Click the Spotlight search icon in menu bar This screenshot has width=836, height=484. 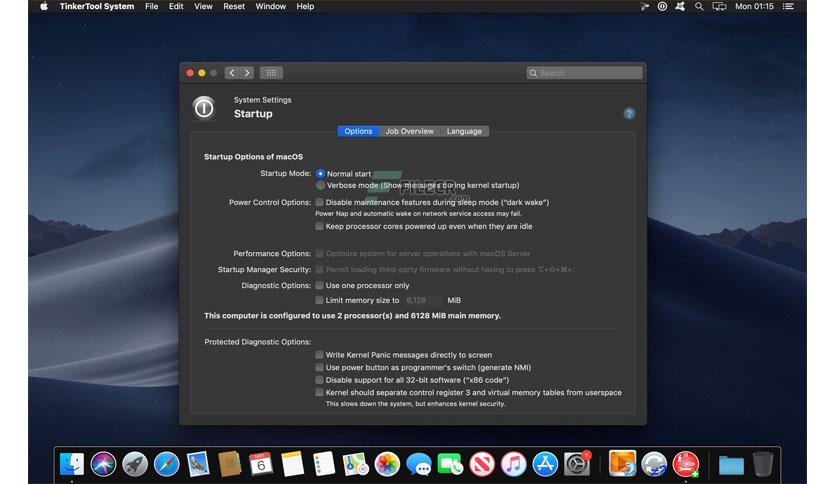point(699,6)
